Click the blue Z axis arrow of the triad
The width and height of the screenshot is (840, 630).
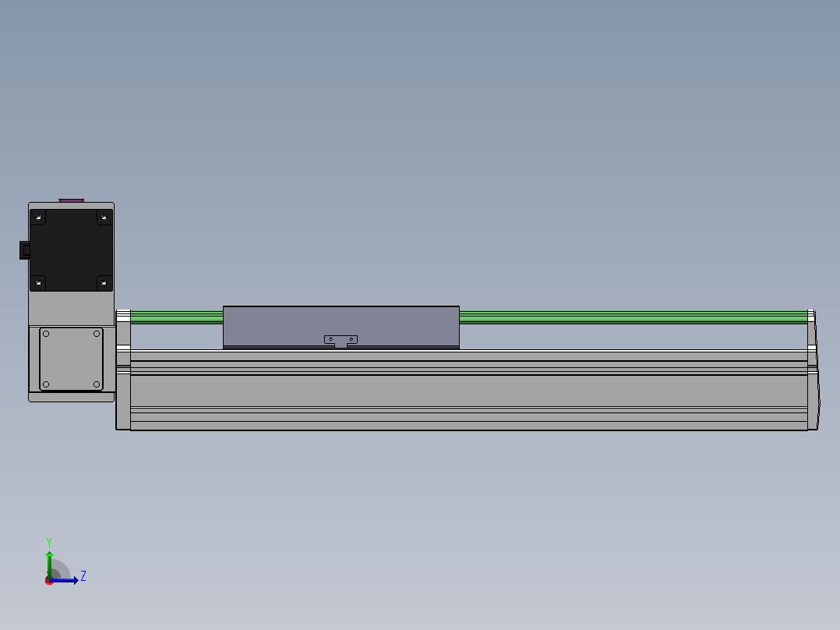[x=64, y=580]
